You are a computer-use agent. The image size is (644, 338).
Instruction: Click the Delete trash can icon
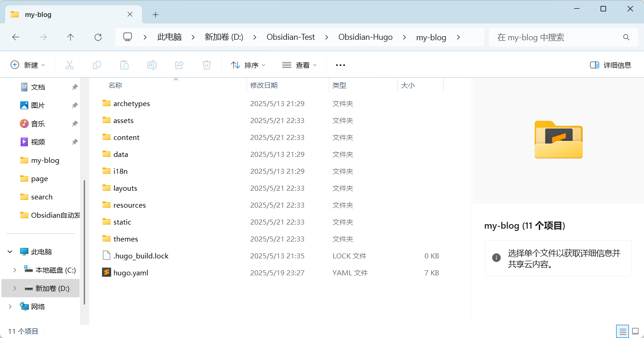coord(207,65)
